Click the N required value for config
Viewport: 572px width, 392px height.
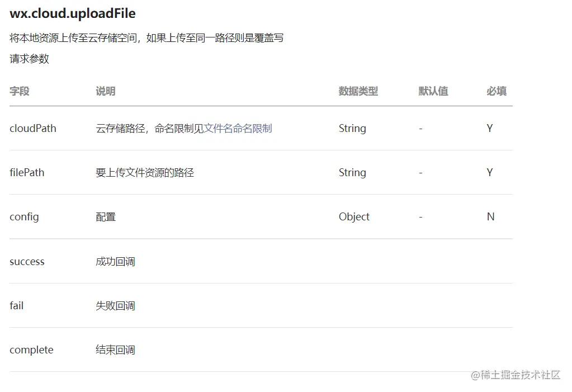pos(491,217)
